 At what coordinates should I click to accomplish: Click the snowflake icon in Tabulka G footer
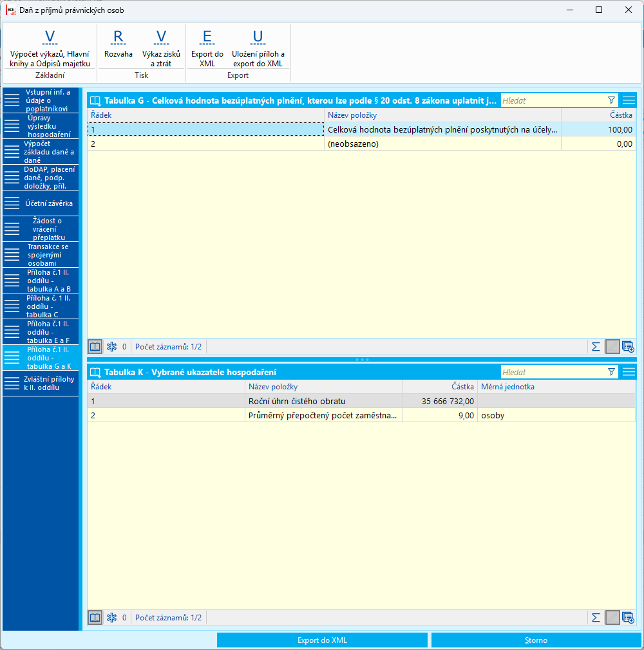coord(111,346)
